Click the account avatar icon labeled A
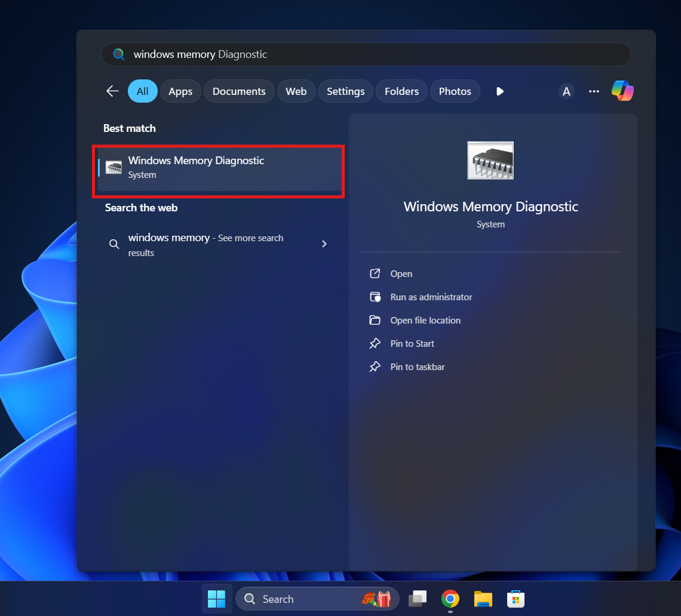Image resolution: width=681 pixels, height=616 pixels. coord(566,91)
